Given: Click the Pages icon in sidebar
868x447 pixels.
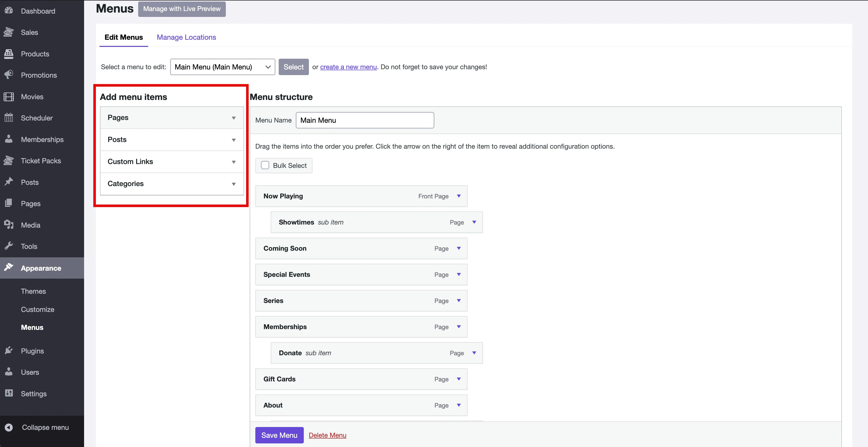Looking at the screenshot, I should (9, 203).
